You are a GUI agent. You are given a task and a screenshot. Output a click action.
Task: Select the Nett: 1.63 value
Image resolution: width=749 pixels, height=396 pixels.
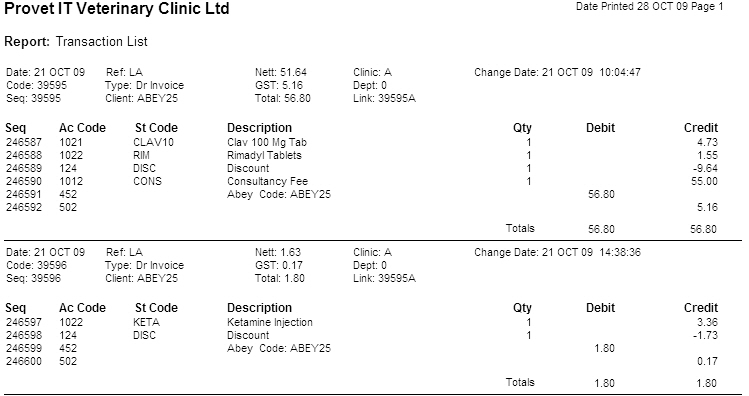(278, 252)
